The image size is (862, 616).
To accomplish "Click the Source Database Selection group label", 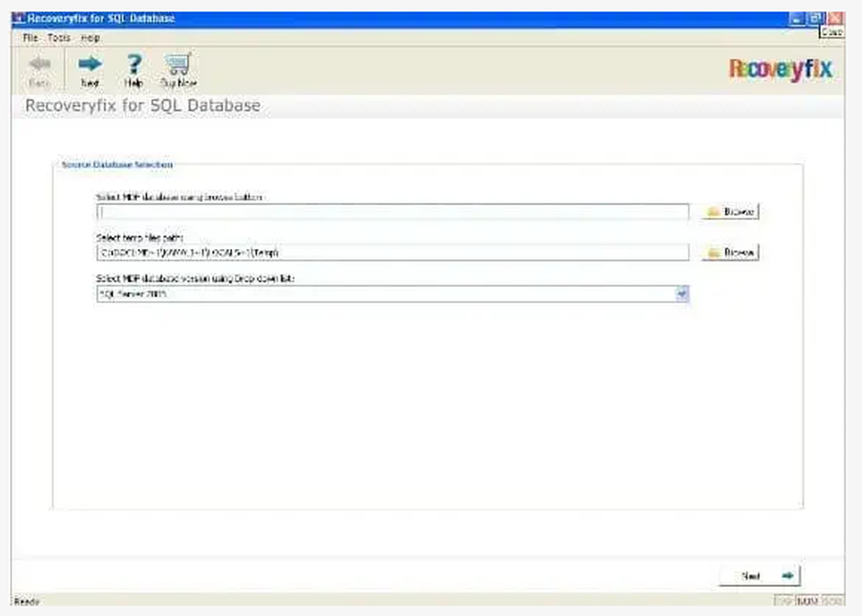I will (x=117, y=165).
